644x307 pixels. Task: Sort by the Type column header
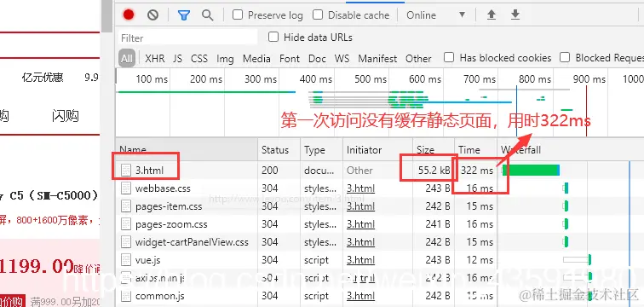pyautogui.click(x=322, y=150)
